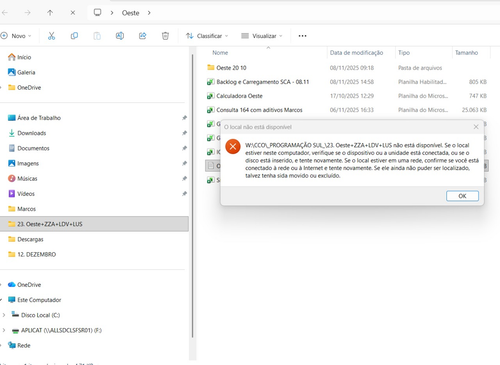Click OK in the error dialog

462,196
